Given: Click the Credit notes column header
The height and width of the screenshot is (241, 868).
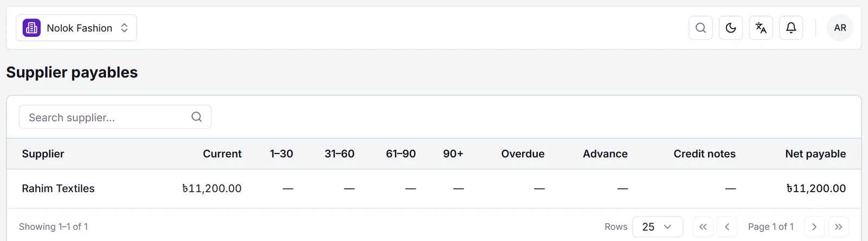Looking at the screenshot, I should point(704,154).
